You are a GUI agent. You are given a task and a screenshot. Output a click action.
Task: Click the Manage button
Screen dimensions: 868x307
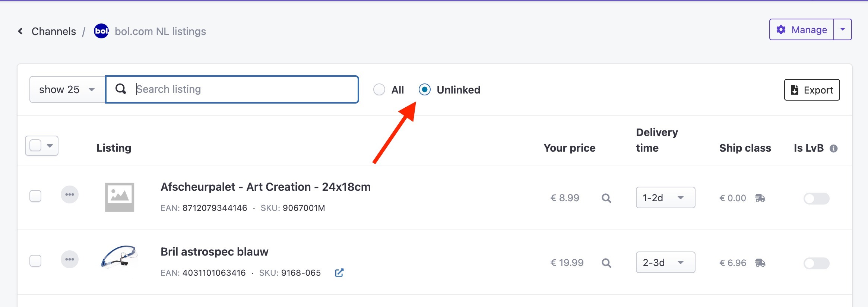tap(802, 29)
